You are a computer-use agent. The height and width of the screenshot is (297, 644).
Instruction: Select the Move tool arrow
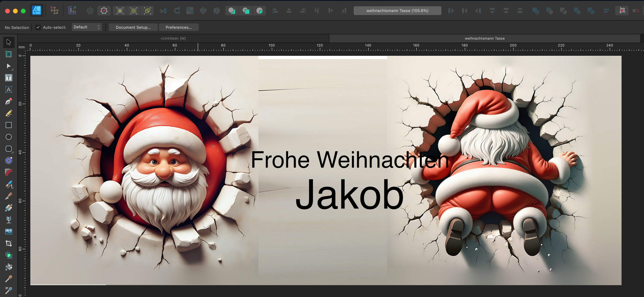pyautogui.click(x=8, y=42)
